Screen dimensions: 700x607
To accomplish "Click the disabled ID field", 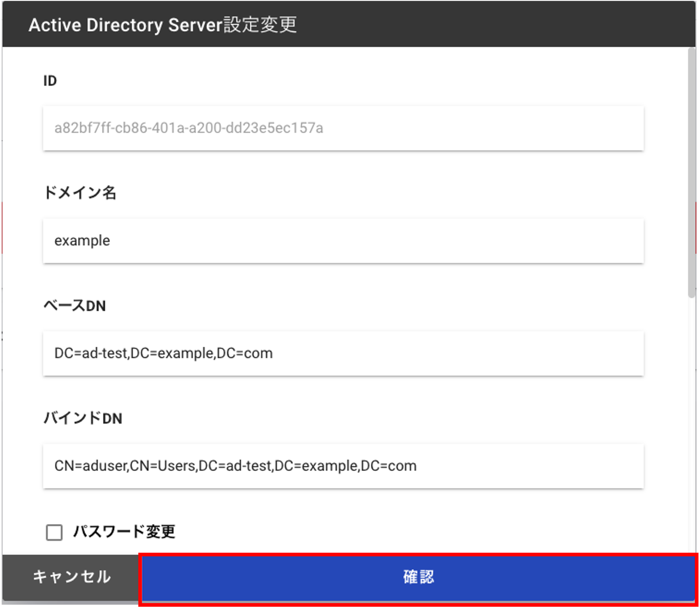I will (343, 128).
